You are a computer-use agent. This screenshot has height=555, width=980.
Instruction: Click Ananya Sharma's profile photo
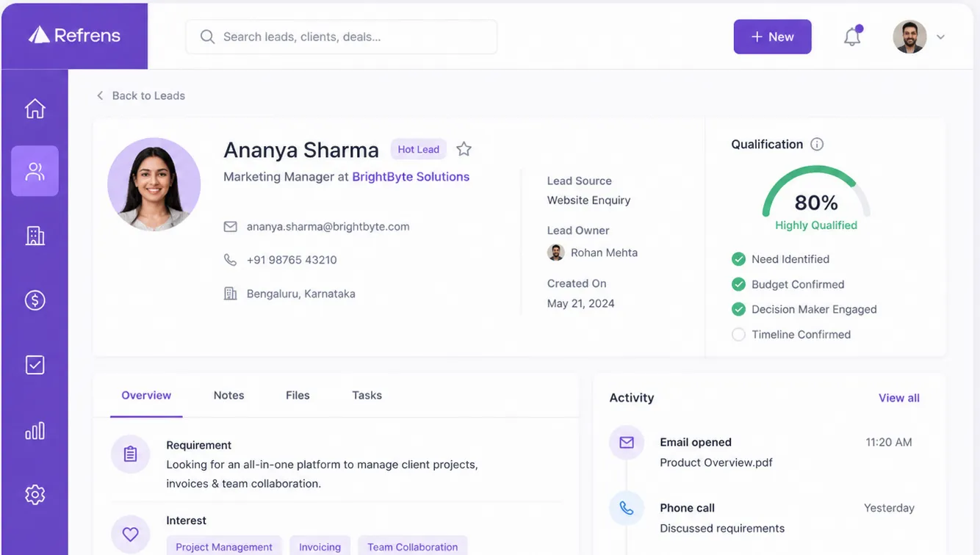click(x=154, y=184)
